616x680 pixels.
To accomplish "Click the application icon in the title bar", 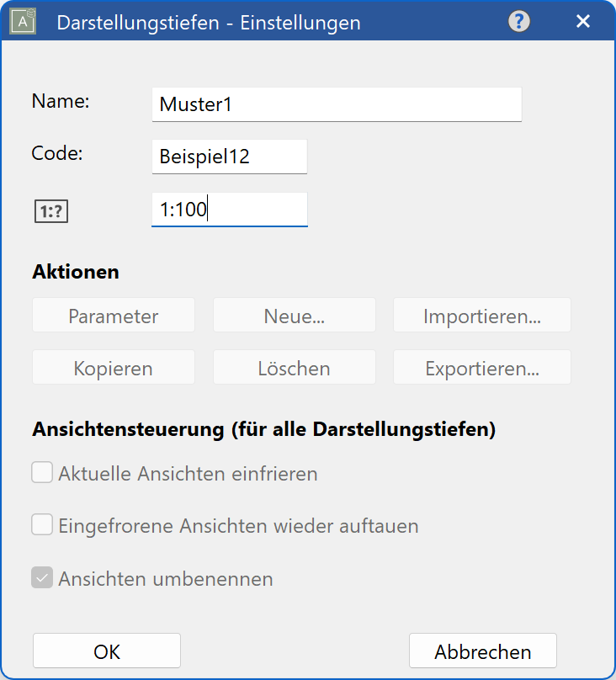I will pos(21,21).
